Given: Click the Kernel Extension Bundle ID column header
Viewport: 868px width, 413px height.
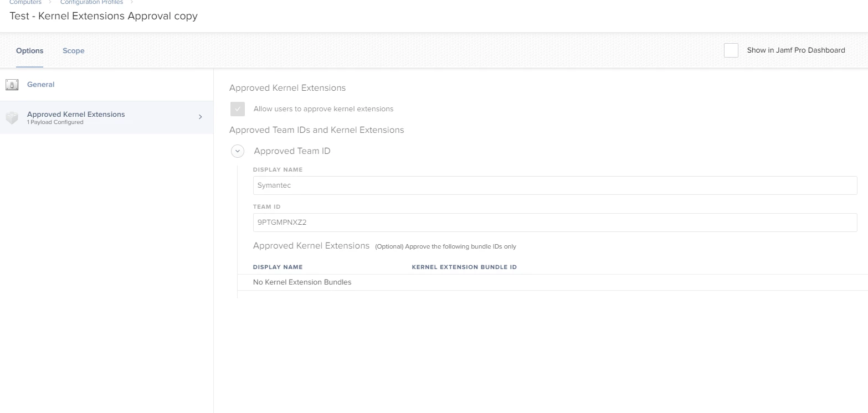Looking at the screenshot, I should [x=464, y=267].
